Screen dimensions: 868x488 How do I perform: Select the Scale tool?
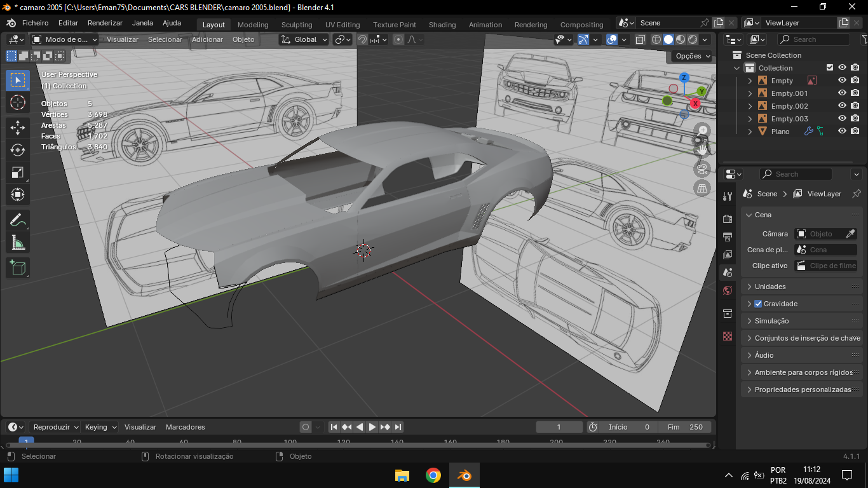click(18, 172)
